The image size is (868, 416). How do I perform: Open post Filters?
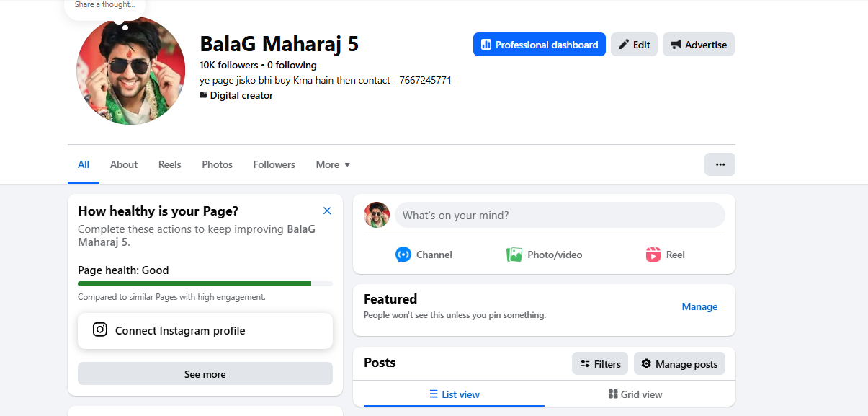(x=600, y=364)
